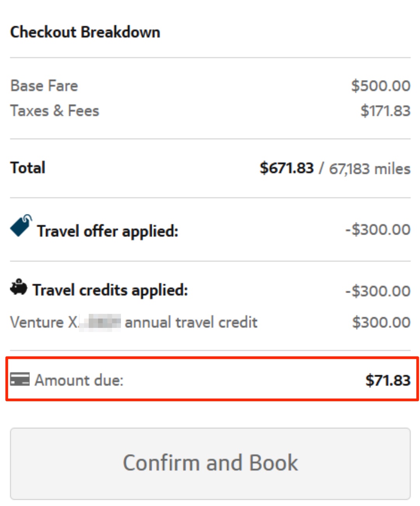Click the Base Fare label

click(x=44, y=86)
